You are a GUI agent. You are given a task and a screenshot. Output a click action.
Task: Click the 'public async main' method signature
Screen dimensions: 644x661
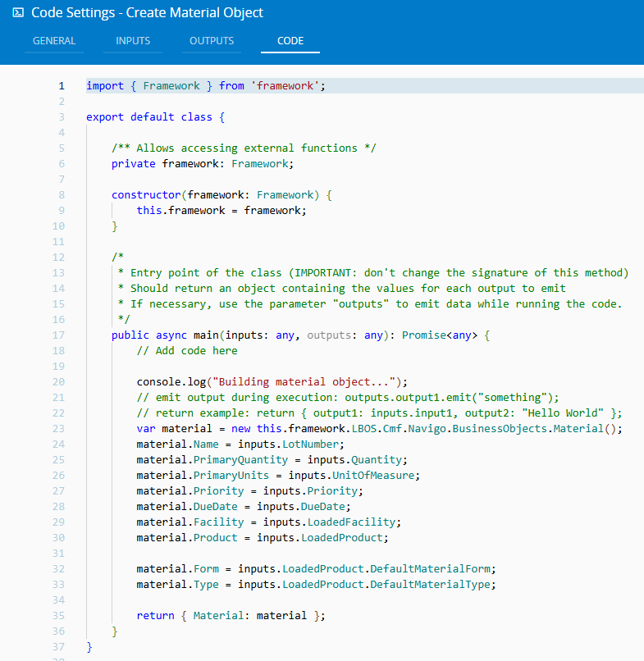(301, 335)
